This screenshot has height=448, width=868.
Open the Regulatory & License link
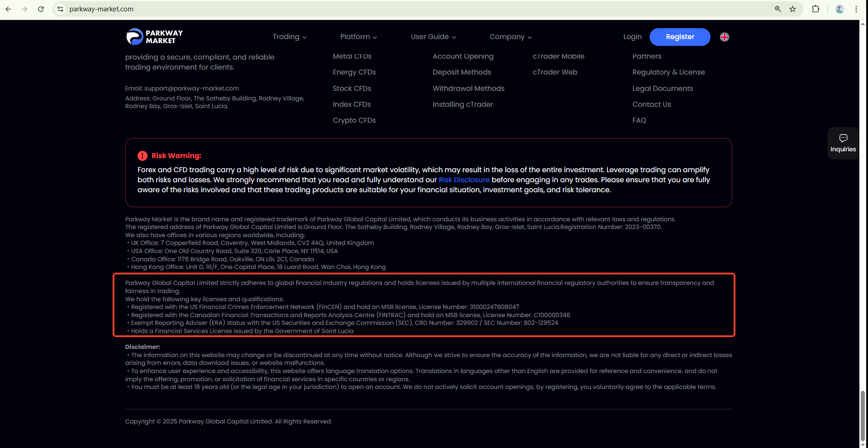[x=669, y=72]
